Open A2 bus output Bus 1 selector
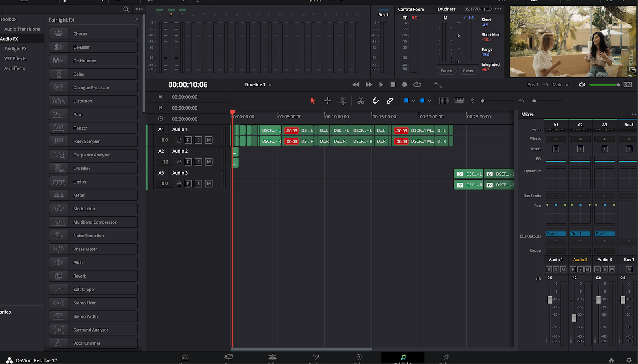 (x=580, y=234)
